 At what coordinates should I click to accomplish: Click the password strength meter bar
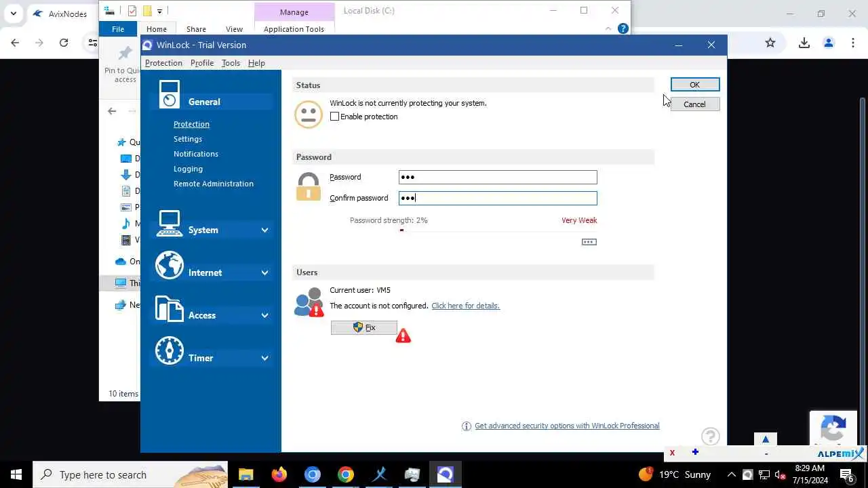click(498, 230)
